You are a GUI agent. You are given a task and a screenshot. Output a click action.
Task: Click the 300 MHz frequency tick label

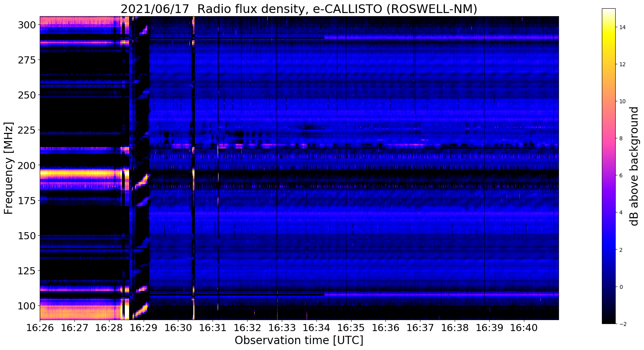pos(26,25)
